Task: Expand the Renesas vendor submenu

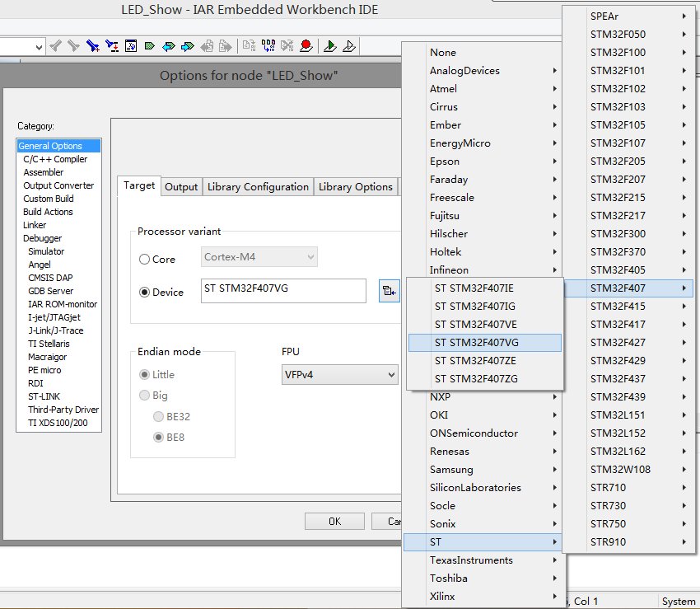Action: (483, 452)
